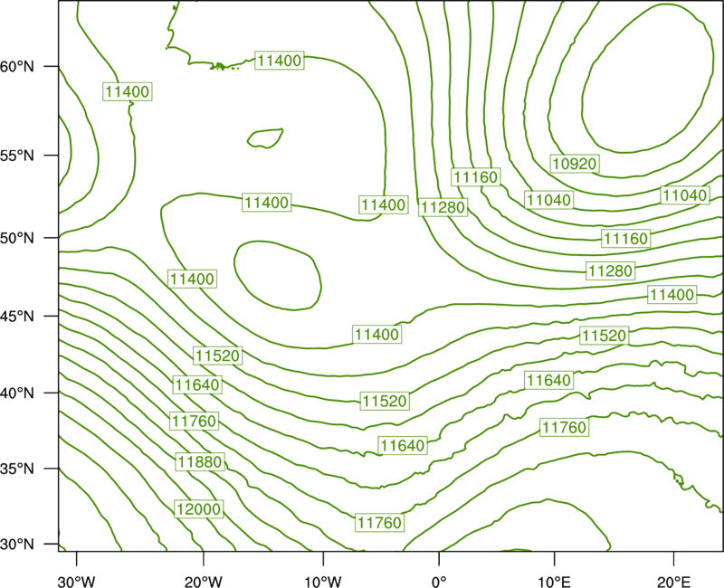Select the 11040 label directly beneath 10920
Image resolution: width=724 pixels, height=588 pixels.
coord(549,200)
